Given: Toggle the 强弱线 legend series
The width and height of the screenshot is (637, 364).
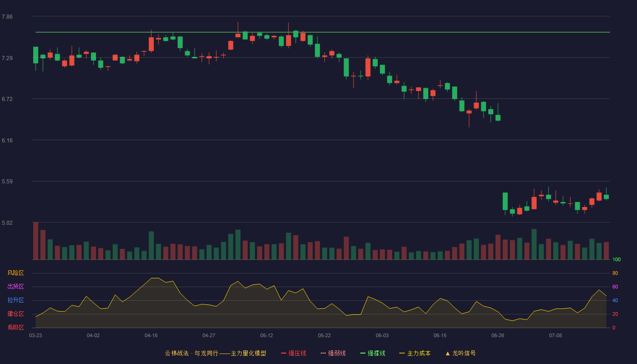Looking at the screenshot, I should (333, 353).
